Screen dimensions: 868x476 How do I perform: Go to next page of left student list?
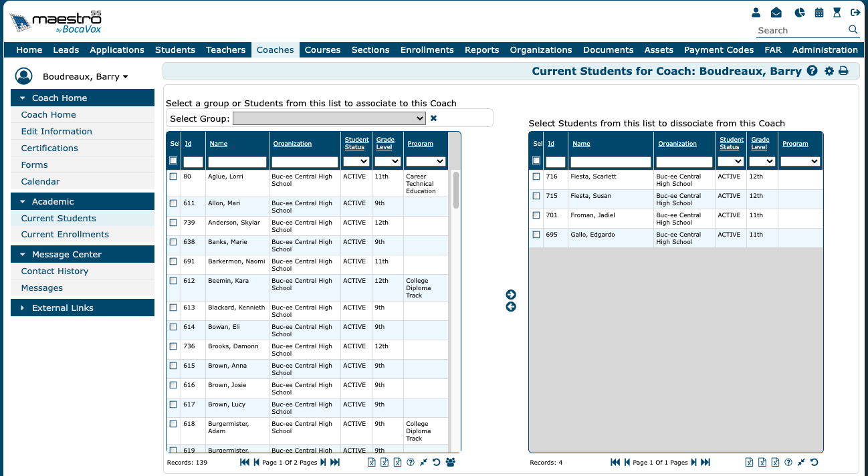(323, 462)
